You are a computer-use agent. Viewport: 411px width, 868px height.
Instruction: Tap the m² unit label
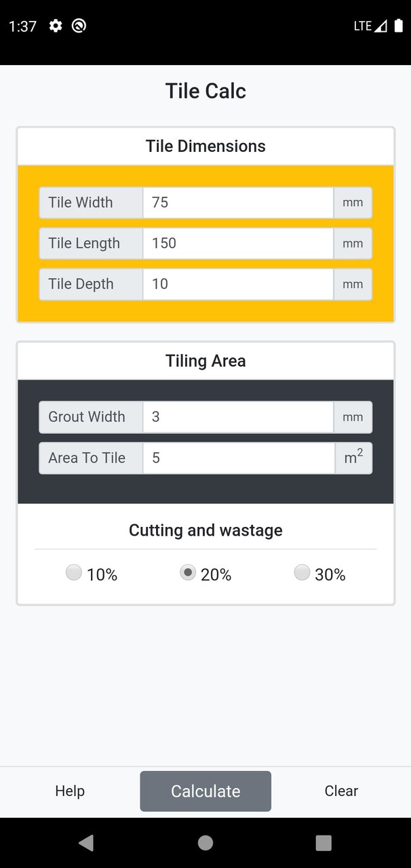[353, 458]
